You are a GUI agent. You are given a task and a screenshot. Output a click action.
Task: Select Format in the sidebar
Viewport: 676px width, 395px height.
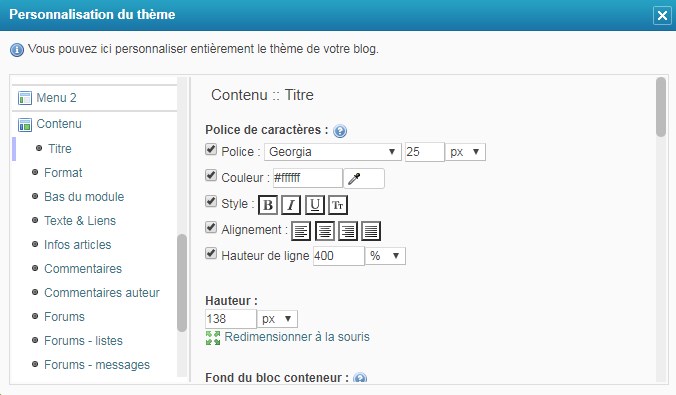63,173
